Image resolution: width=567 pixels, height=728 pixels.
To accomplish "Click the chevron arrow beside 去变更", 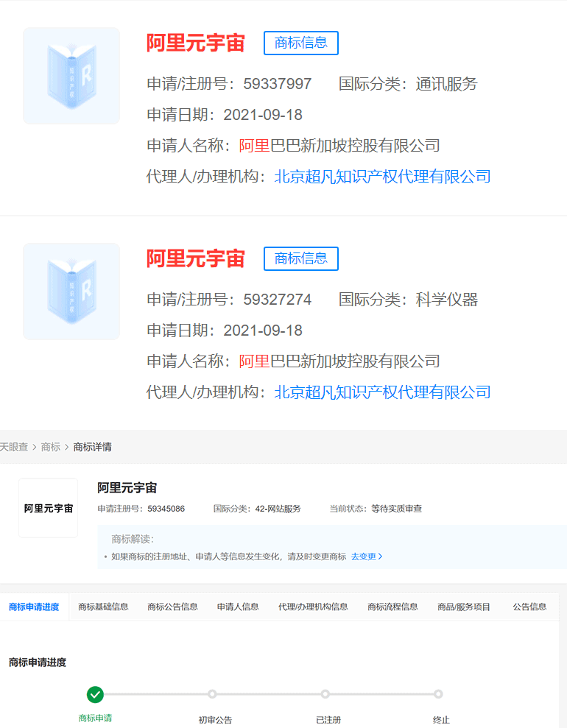I will [380, 556].
